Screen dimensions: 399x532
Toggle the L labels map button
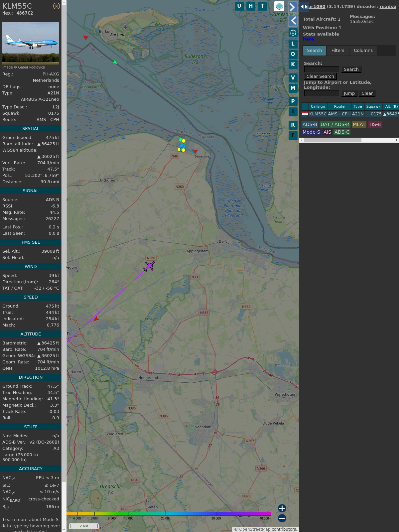(293, 44)
